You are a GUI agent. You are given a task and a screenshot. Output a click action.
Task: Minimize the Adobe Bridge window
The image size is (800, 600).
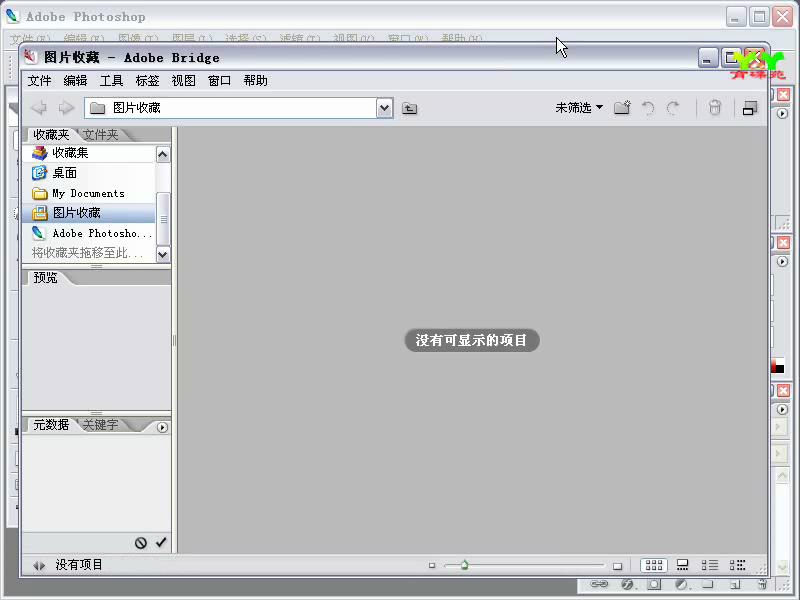[x=708, y=58]
